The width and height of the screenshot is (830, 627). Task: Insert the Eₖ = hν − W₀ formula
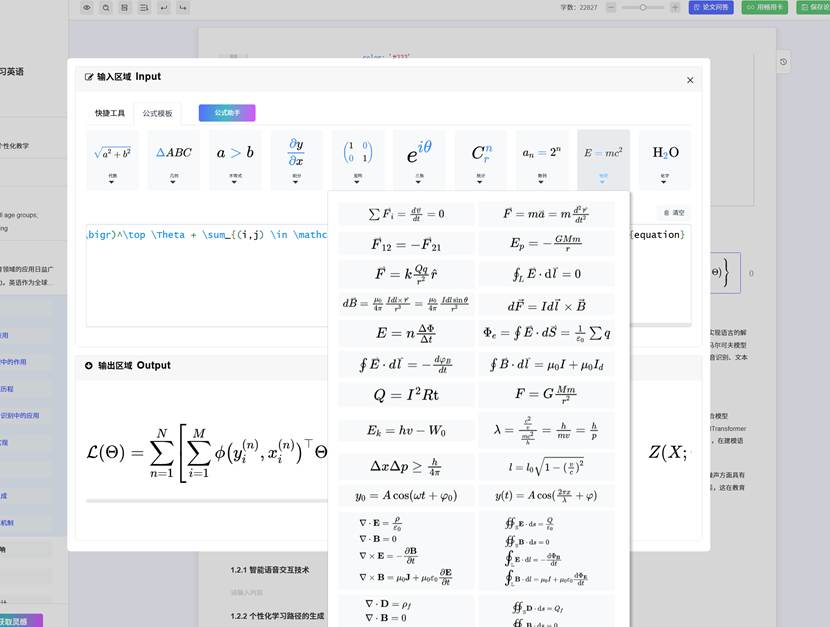point(406,431)
